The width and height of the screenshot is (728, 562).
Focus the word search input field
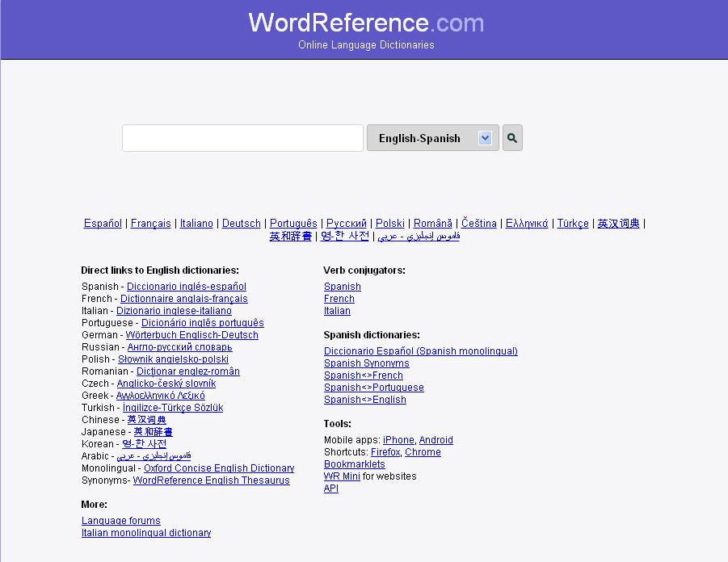(x=242, y=138)
